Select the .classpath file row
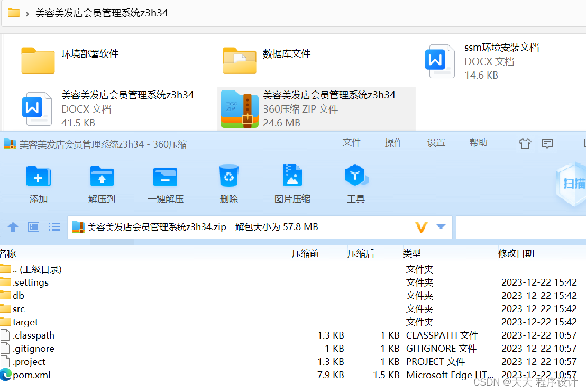586x392 pixels. pos(293,335)
